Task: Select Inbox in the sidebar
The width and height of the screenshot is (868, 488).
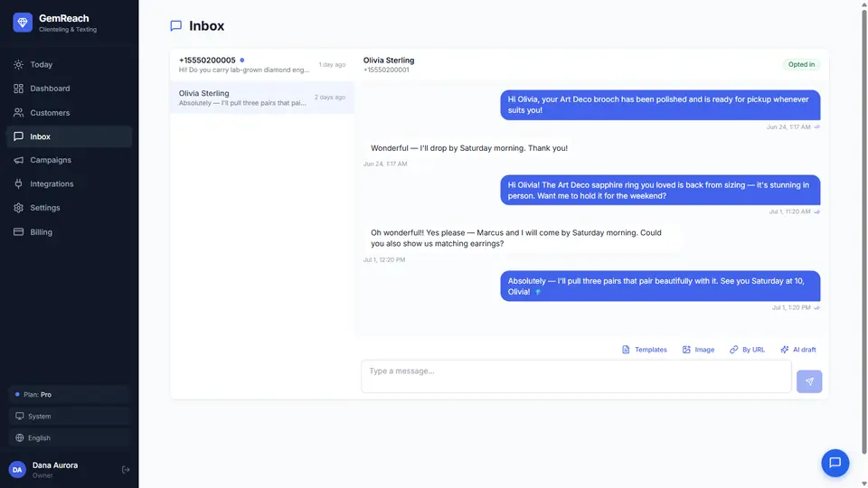Action: click(x=70, y=136)
